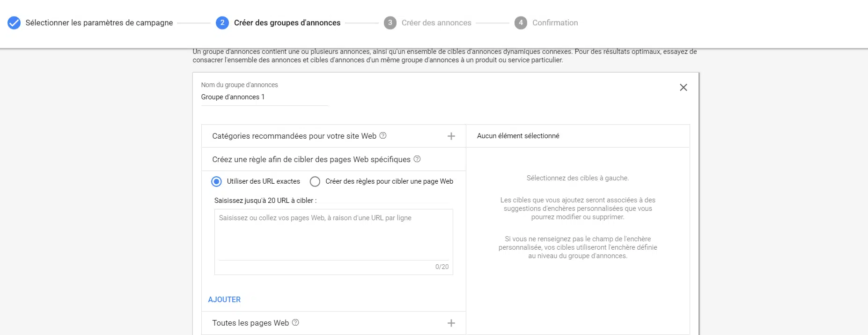Close the ad group editor card
Screen dimensions: 868x335
tap(683, 88)
